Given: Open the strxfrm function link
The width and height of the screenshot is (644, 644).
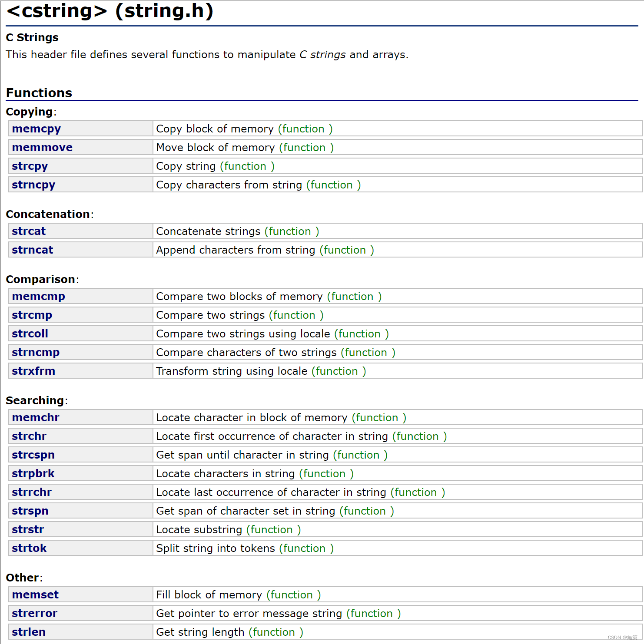Looking at the screenshot, I should 33,371.
